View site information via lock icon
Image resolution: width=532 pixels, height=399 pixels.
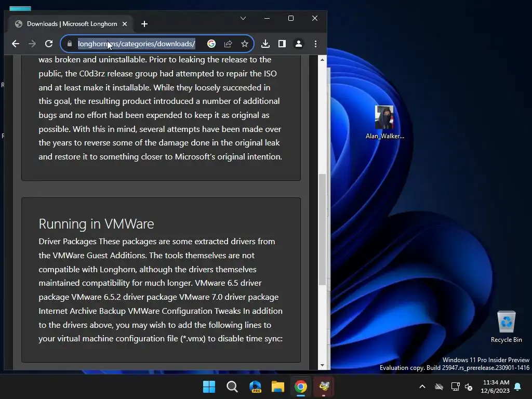pyautogui.click(x=70, y=44)
